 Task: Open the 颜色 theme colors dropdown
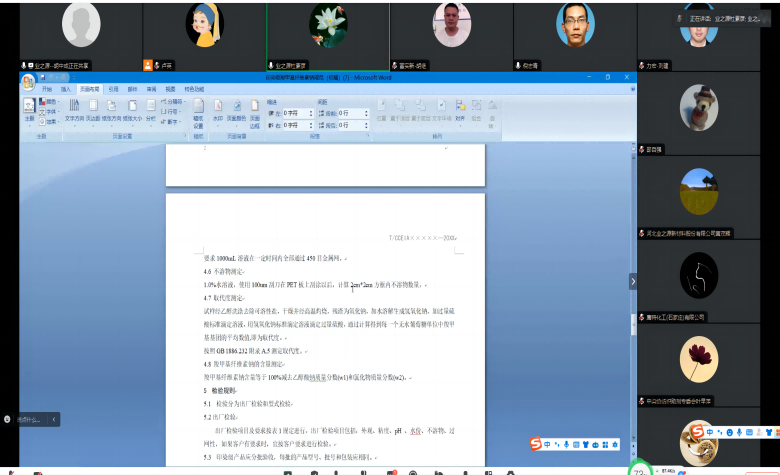tap(49, 101)
